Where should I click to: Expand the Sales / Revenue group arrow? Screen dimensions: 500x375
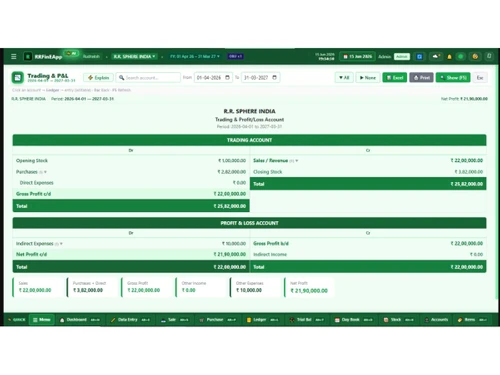(297, 161)
